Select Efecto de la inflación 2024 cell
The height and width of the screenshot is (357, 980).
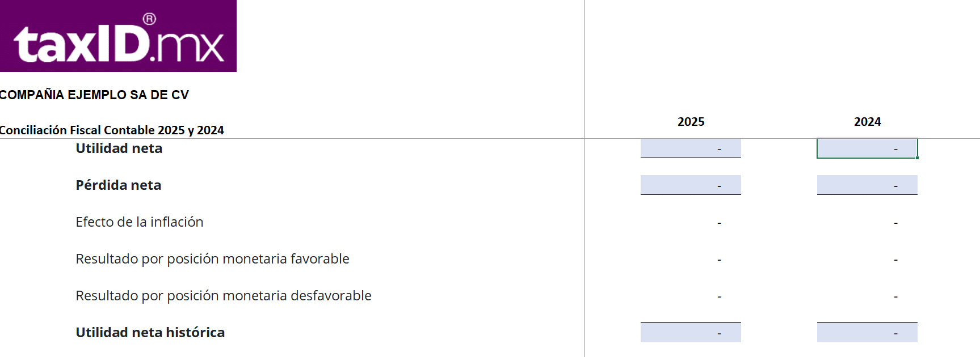(x=867, y=222)
